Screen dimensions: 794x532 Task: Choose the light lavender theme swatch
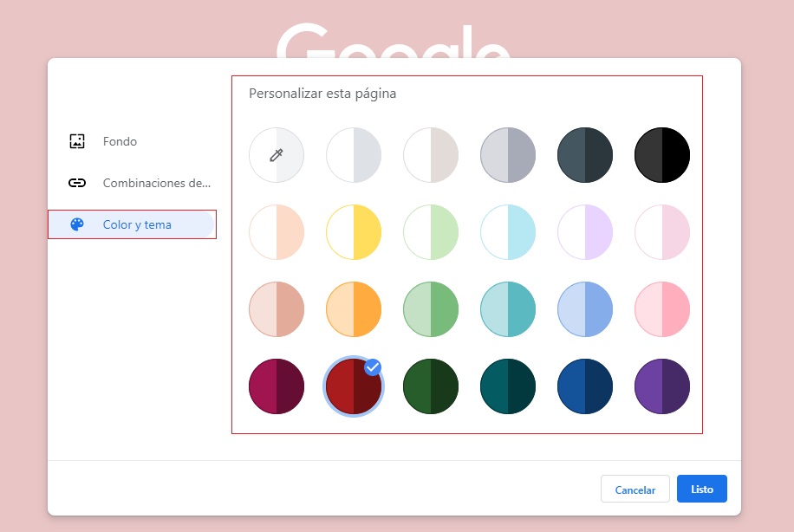click(x=585, y=232)
